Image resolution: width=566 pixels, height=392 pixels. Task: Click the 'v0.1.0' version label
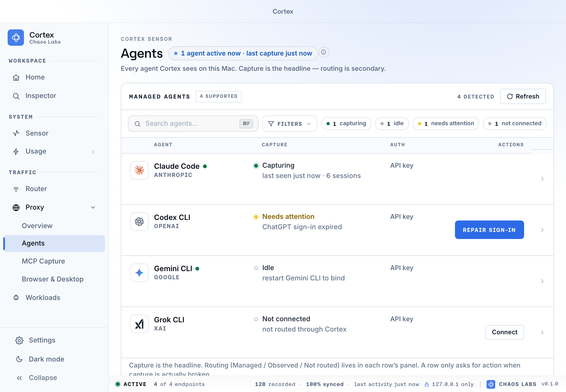pos(550,384)
